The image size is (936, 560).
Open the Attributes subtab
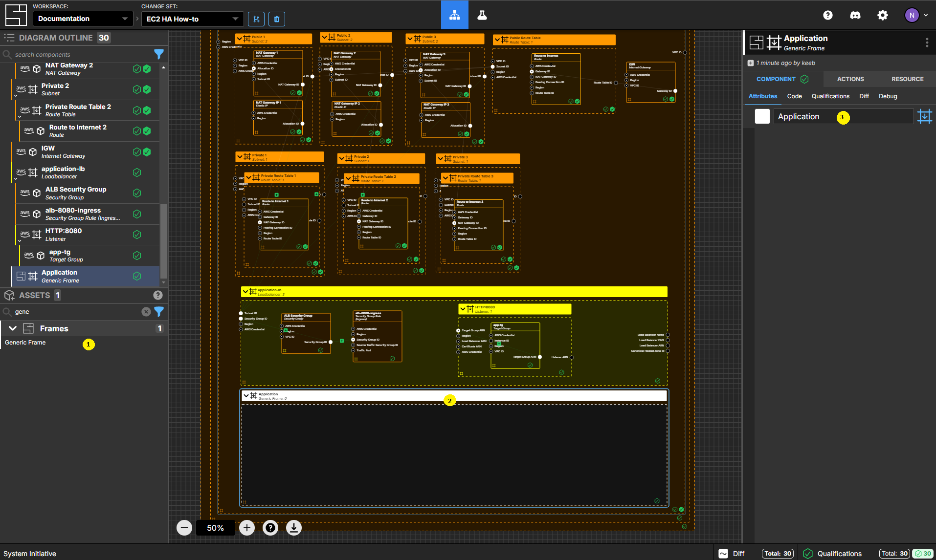pyautogui.click(x=763, y=96)
